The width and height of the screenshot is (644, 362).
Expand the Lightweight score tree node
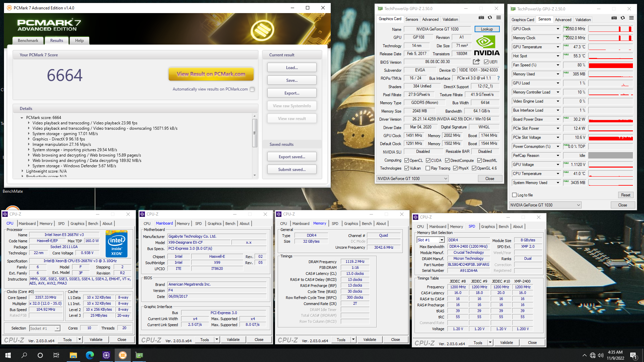coord(22,171)
